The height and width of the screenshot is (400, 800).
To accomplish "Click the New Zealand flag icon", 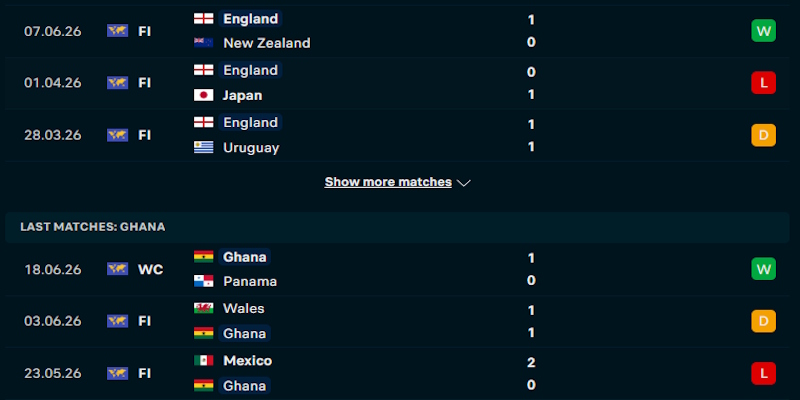I will click(204, 43).
